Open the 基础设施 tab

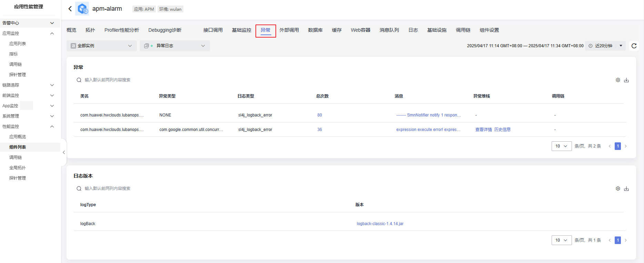(x=437, y=30)
